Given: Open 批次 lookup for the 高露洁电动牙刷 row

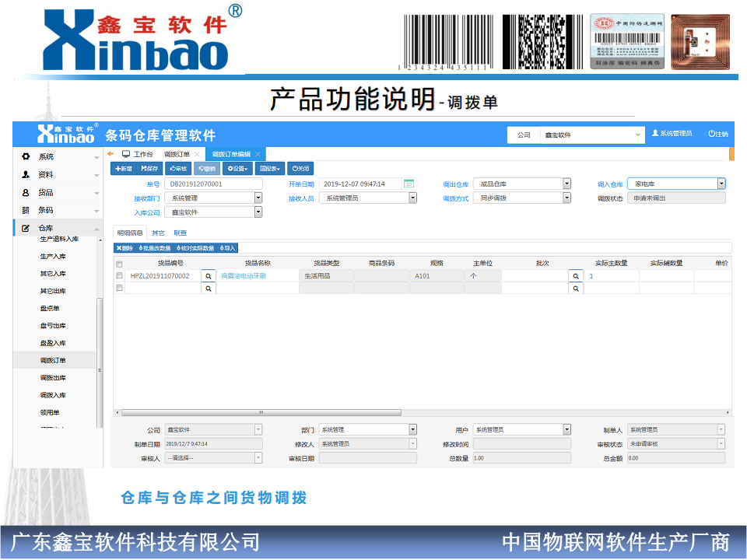Looking at the screenshot, I should coord(576,276).
